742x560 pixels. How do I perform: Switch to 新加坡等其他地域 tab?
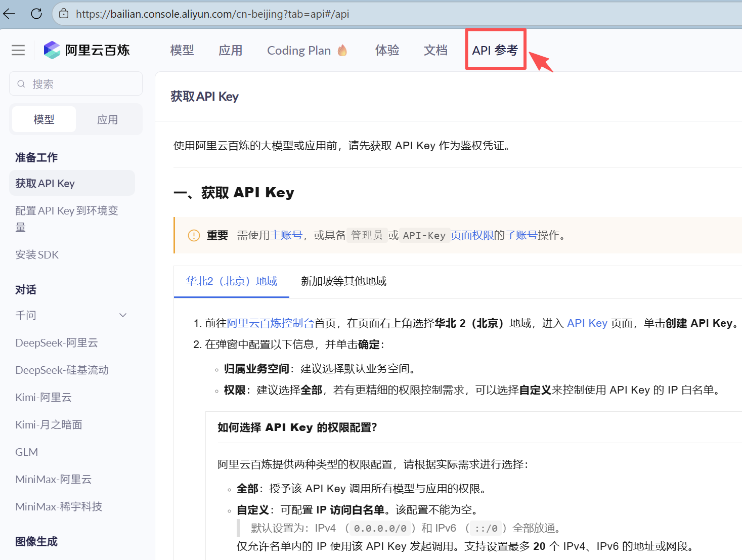click(x=344, y=281)
